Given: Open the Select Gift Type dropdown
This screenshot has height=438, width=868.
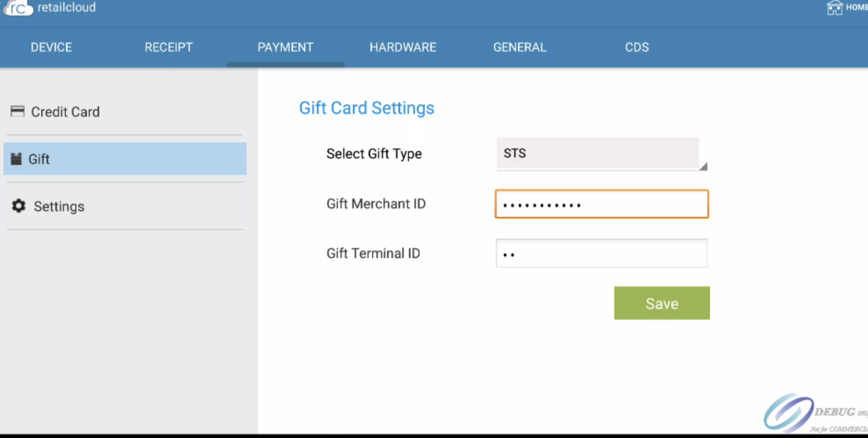Looking at the screenshot, I should click(597, 153).
